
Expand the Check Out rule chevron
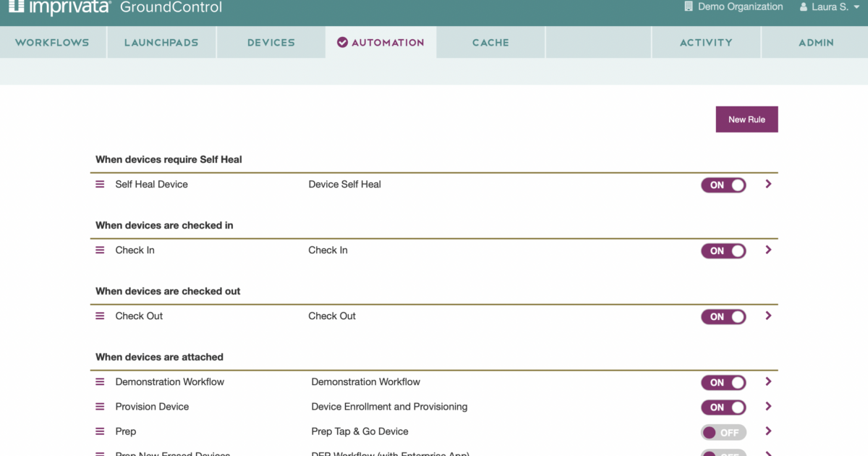click(768, 316)
